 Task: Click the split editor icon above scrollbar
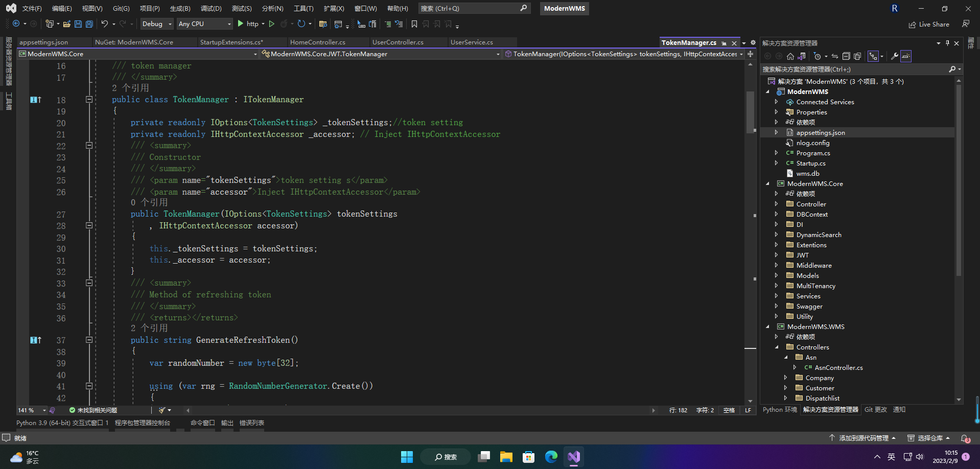751,54
